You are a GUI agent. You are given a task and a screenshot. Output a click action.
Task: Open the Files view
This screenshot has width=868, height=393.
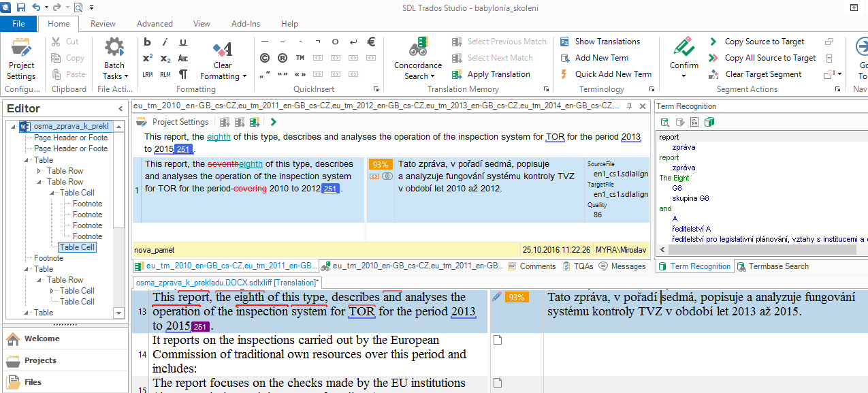[x=65, y=382]
